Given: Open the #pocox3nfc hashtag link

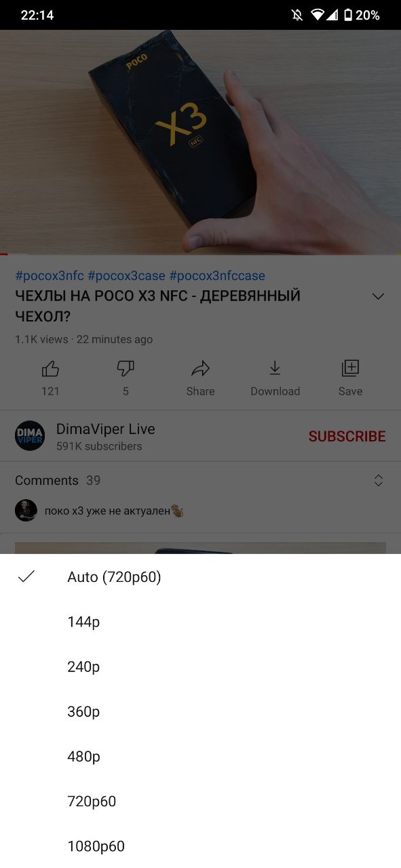Looking at the screenshot, I should [50, 276].
